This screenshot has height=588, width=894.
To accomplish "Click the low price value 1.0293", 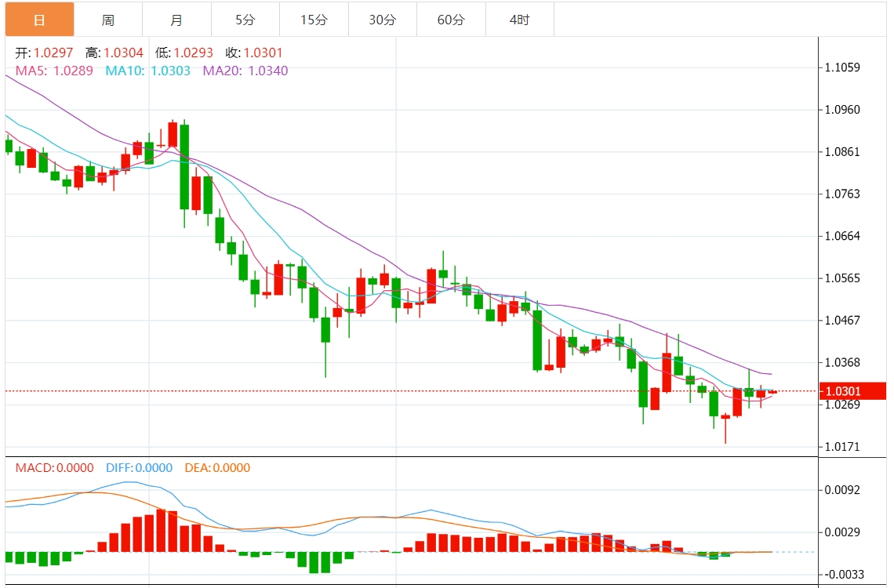I will click(x=193, y=53).
